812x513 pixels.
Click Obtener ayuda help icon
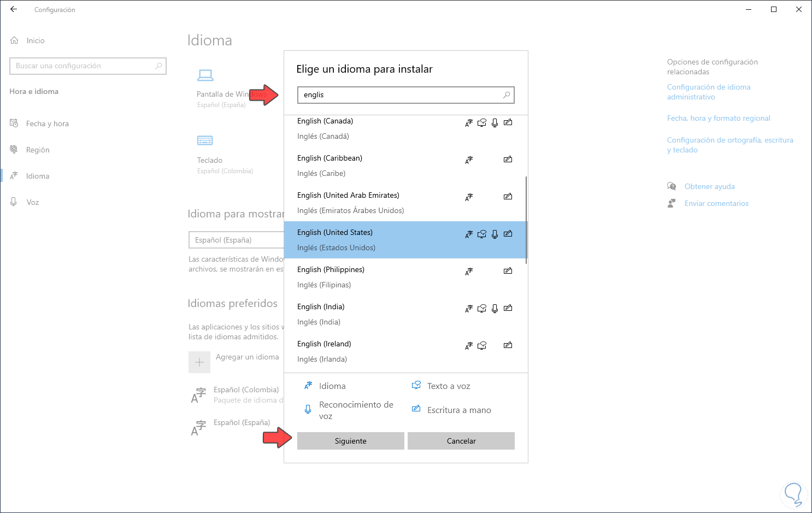pyautogui.click(x=672, y=186)
